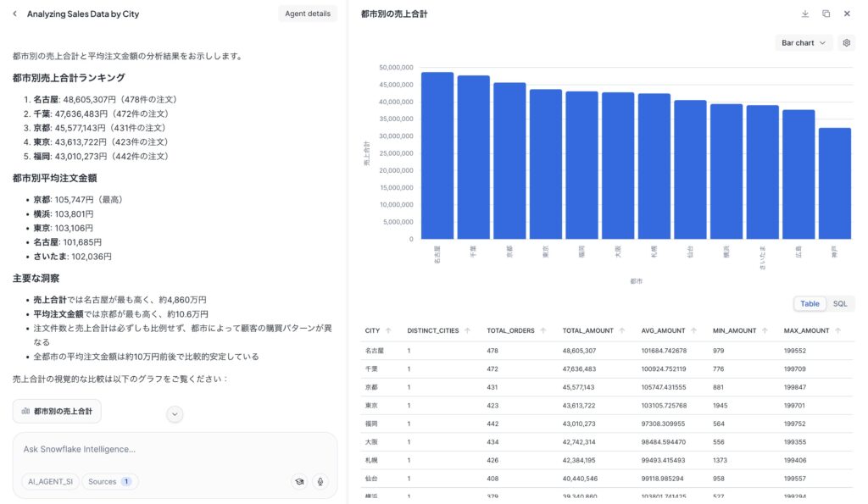Screen dimensions: 868x504
Task: Sort by CITY column arrow icon
Action: click(x=388, y=330)
